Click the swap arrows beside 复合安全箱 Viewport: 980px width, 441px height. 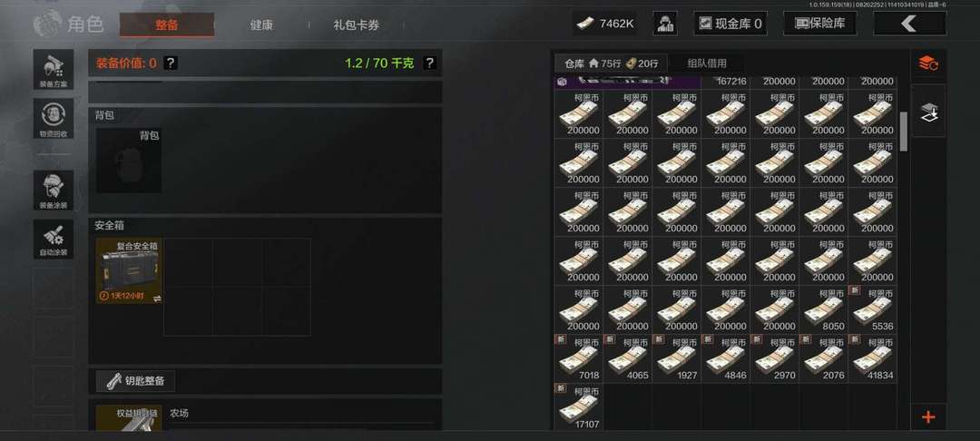[158, 299]
